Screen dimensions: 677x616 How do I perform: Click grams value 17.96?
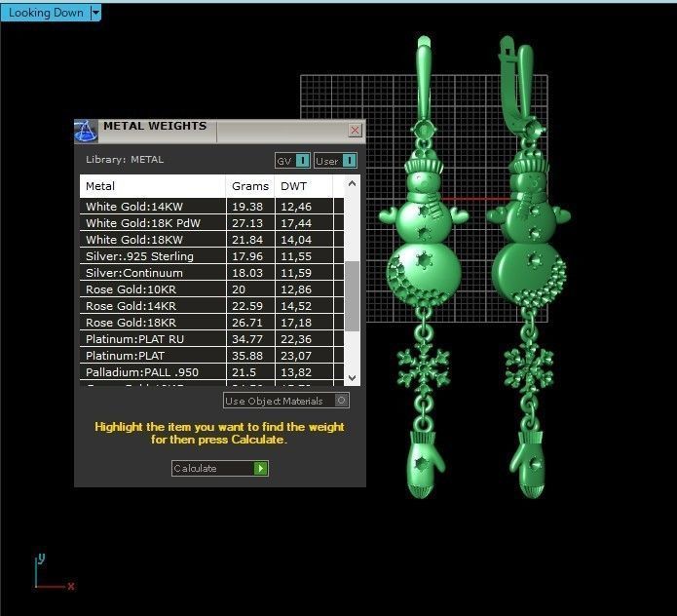(x=247, y=256)
